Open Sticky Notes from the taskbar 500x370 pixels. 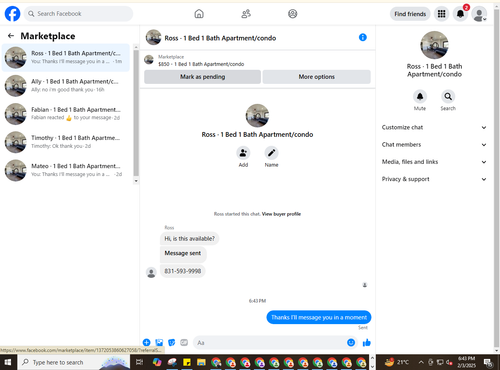tap(187, 362)
